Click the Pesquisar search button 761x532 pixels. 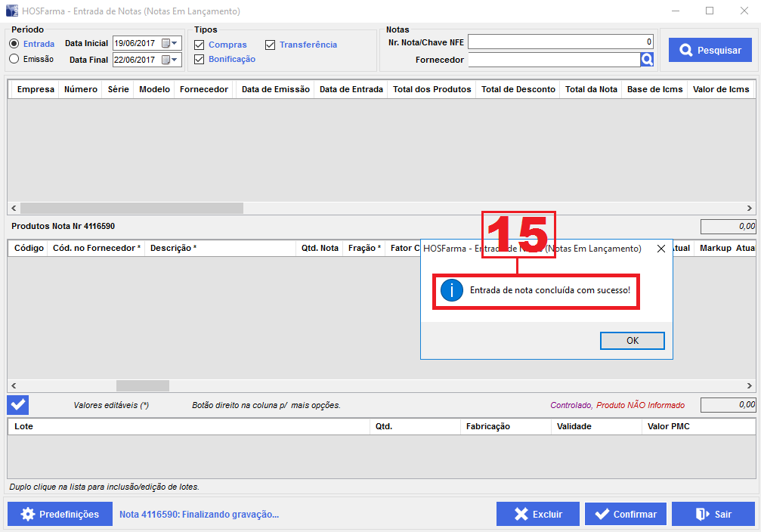(710, 51)
